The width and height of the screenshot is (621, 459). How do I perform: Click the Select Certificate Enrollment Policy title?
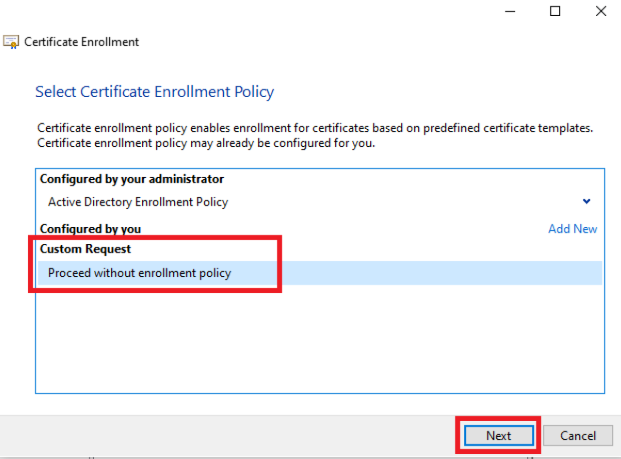154,92
